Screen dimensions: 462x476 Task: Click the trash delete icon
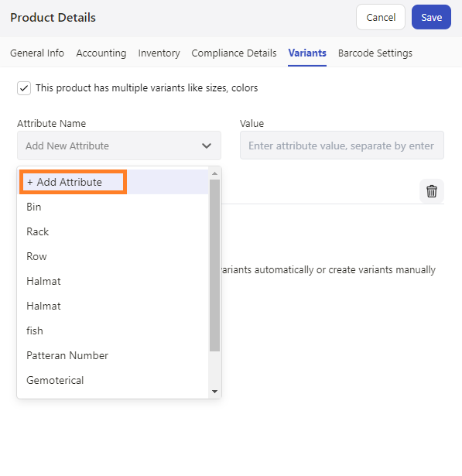pyautogui.click(x=431, y=191)
